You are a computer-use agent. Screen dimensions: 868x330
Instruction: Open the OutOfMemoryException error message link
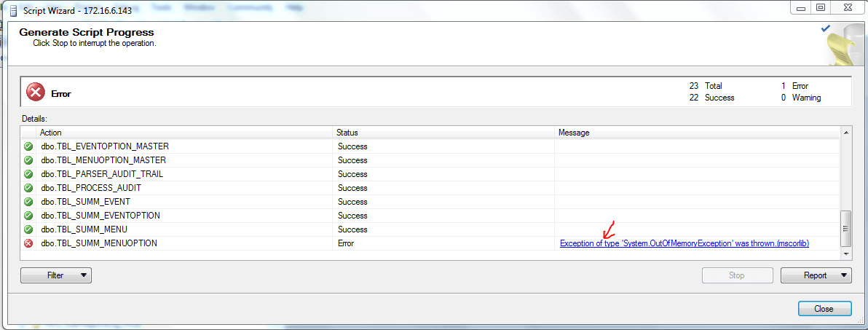684,243
